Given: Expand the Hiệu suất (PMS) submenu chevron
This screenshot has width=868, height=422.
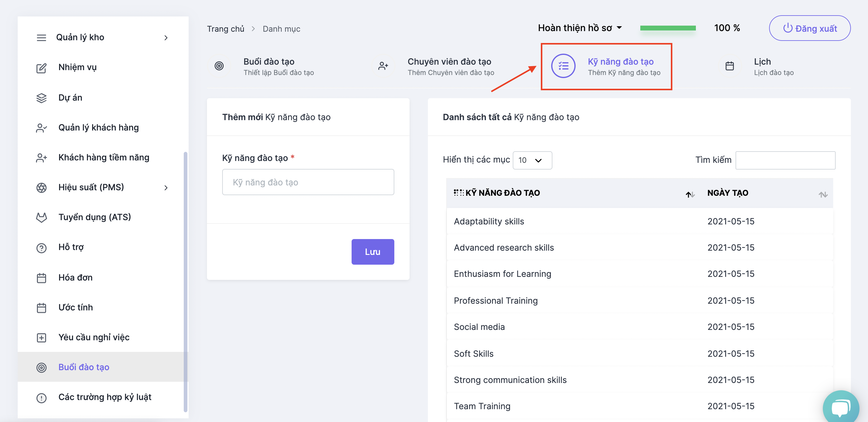Looking at the screenshot, I should (x=166, y=188).
